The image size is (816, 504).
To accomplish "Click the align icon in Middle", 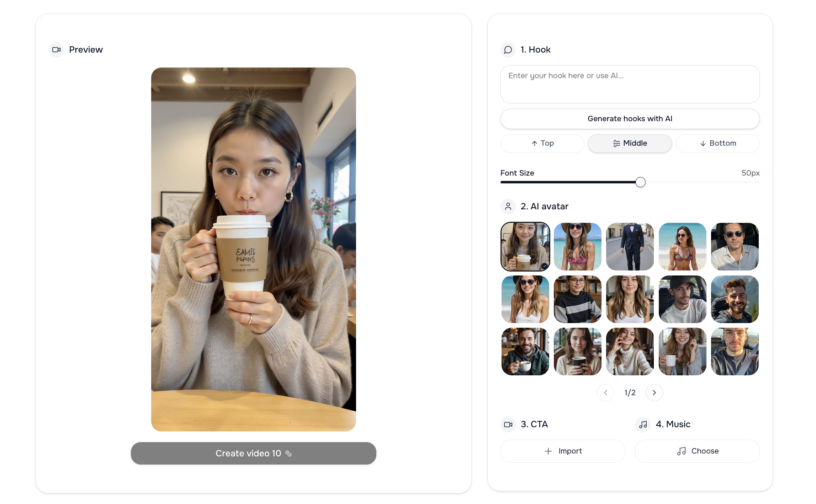I will pyautogui.click(x=616, y=143).
